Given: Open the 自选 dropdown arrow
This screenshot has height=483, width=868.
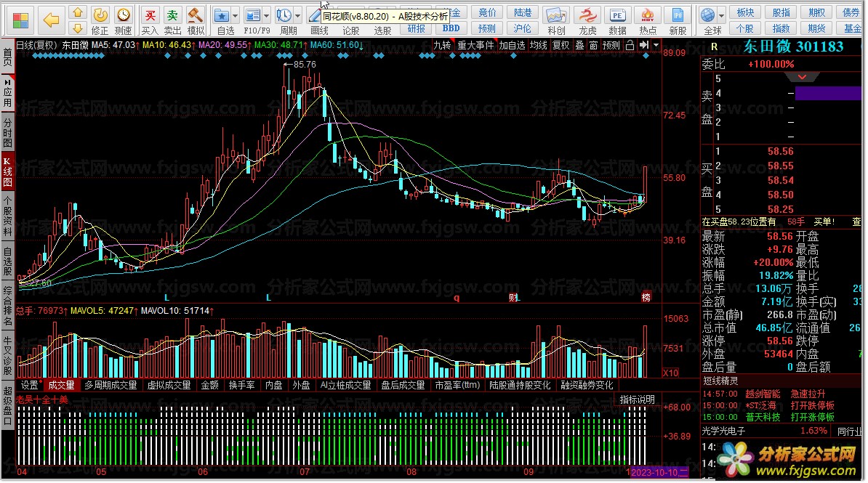Looking at the screenshot, I should pyautogui.click(x=236, y=15).
